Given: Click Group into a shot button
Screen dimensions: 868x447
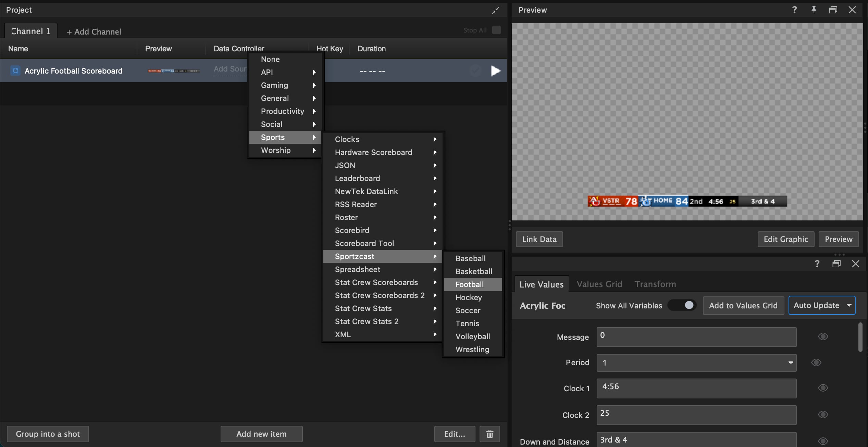Looking at the screenshot, I should (x=48, y=434).
